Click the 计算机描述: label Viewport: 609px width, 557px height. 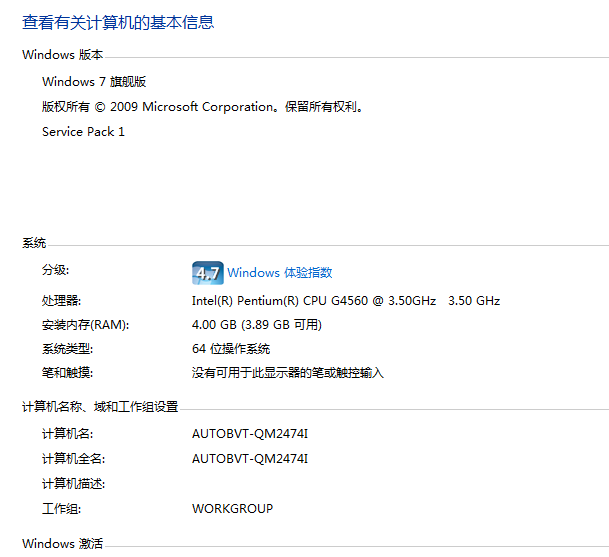(73, 484)
